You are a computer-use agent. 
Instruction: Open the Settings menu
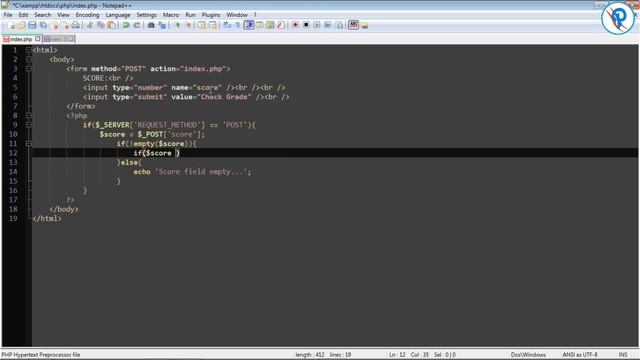tap(147, 15)
